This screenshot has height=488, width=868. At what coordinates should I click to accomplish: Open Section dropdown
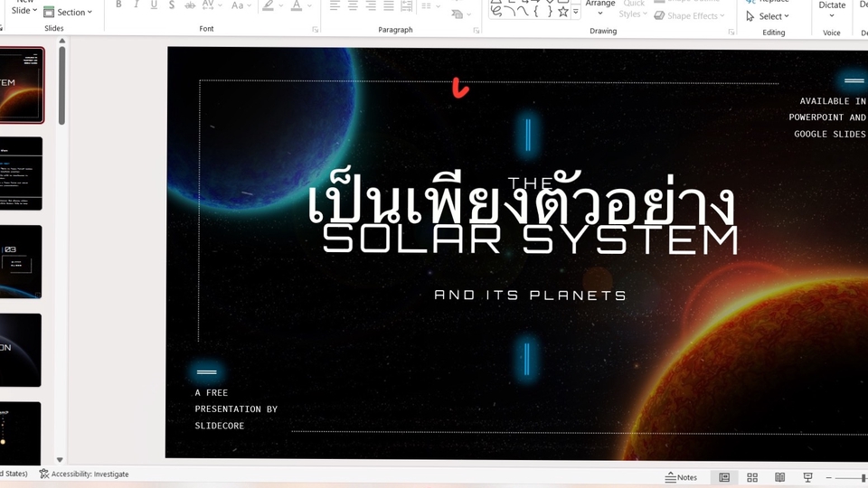[x=68, y=12]
